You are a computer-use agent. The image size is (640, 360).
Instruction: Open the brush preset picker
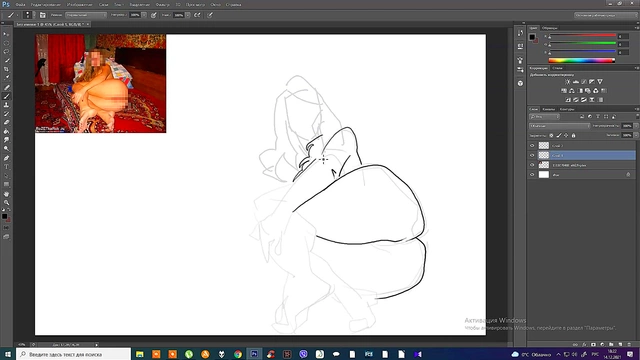pos(28,15)
